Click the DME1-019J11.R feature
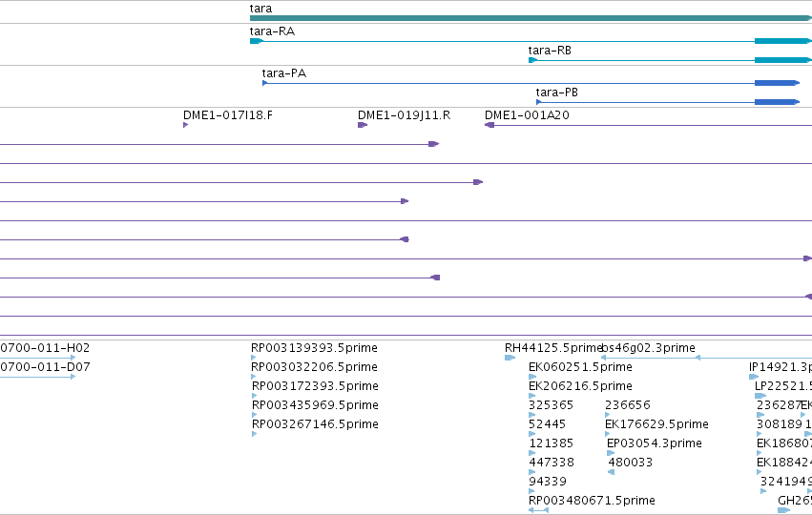Viewport: 812px width, 515px height. [363, 125]
